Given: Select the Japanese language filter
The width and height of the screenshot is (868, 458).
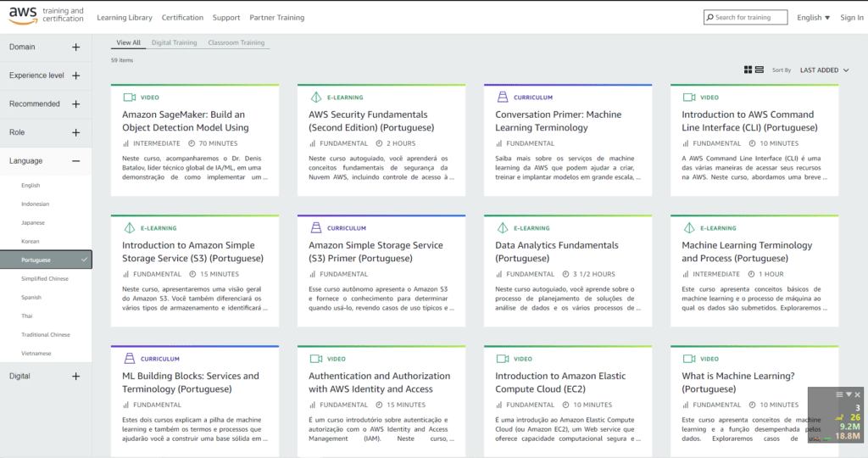Looking at the screenshot, I should pyautogui.click(x=33, y=222).
